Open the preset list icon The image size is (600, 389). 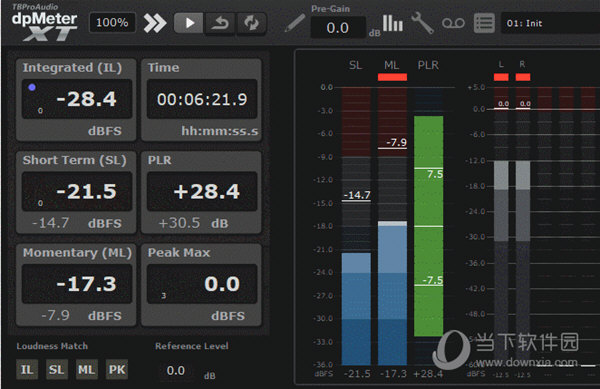coord(484,23)
